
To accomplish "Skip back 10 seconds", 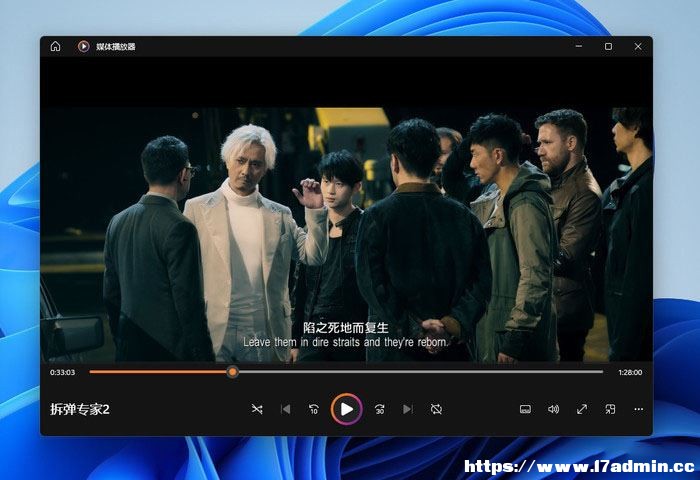I will point(314,409).
